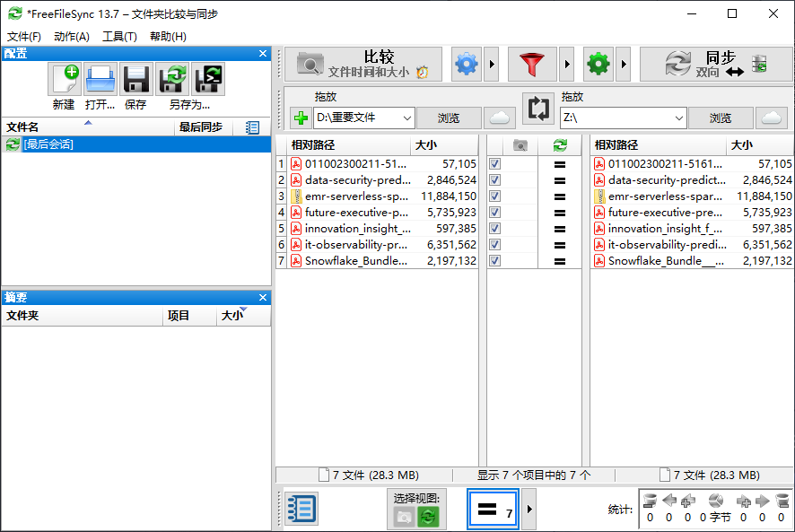
Task: Click right panel 大小 column header
Action: [x=760, y=145]
